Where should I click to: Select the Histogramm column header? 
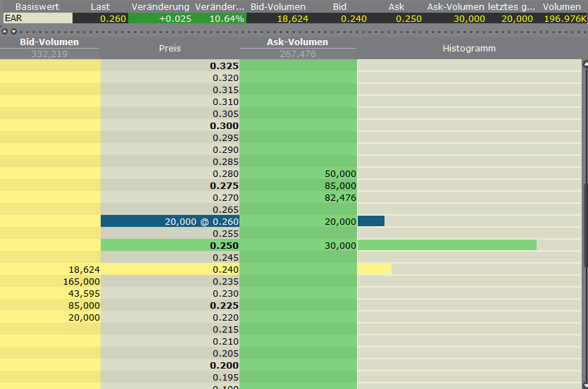pos(469,49)
